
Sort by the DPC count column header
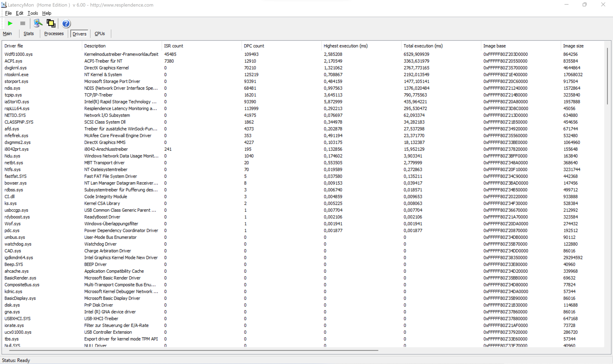coord(254,46)
